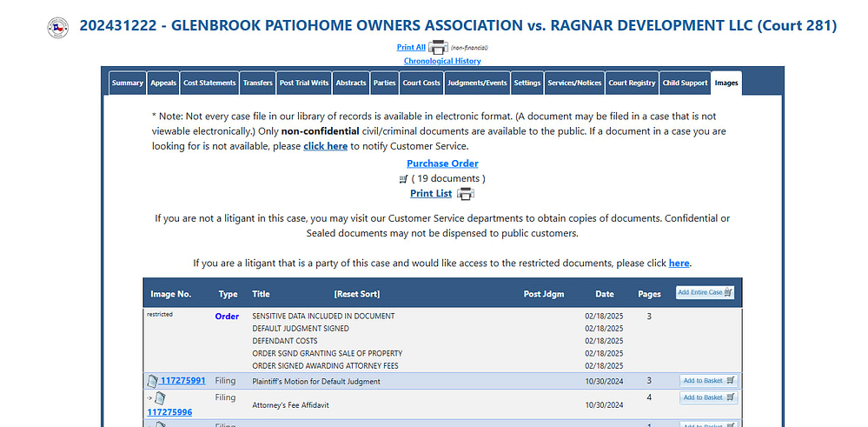Select the Images tab

coord(726,83)
